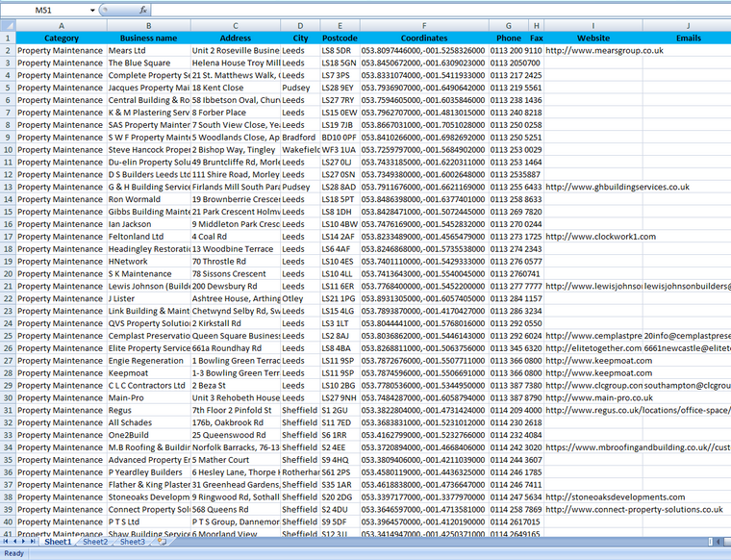The height and width of the screenshot is (560, 731).
Task: Select postcode BD10 0PF cell
Action: tap(340, 137)
